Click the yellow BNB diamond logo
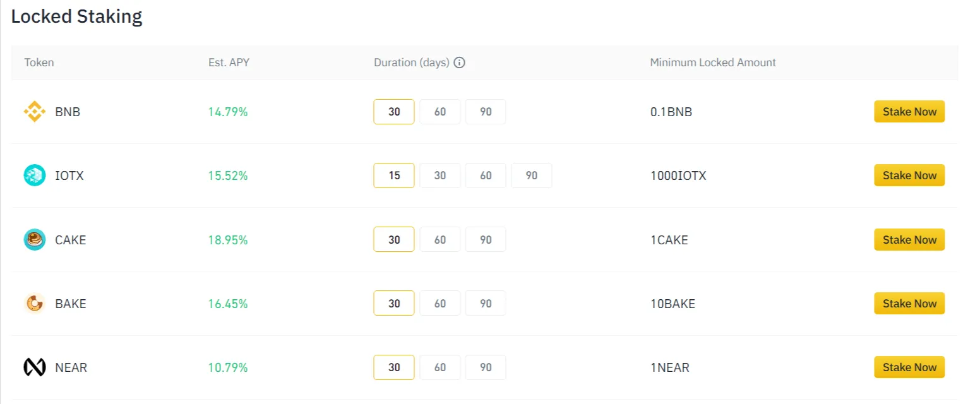 tap(34, 112)
